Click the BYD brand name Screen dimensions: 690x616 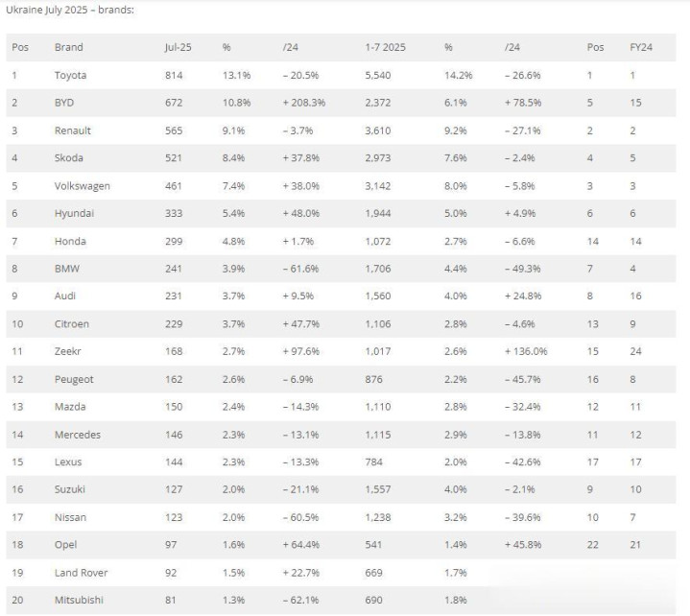pyautogui.click(x=64, y=103)
